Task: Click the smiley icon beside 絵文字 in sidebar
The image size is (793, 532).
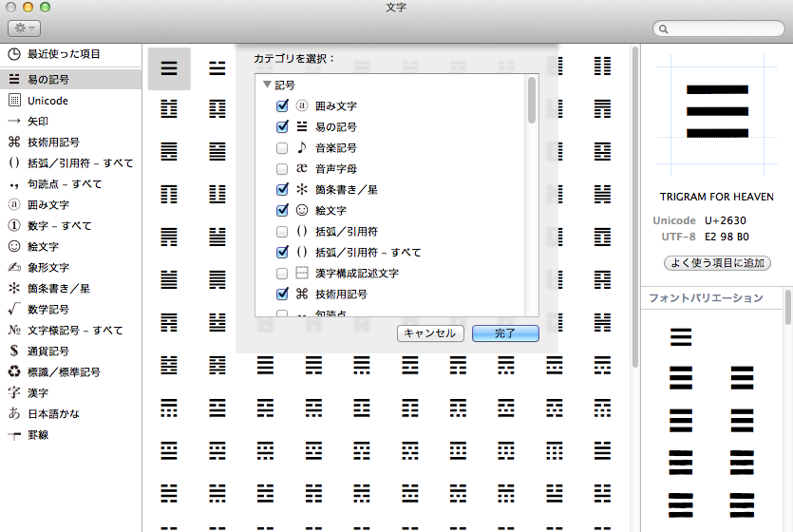Action: 14,246
